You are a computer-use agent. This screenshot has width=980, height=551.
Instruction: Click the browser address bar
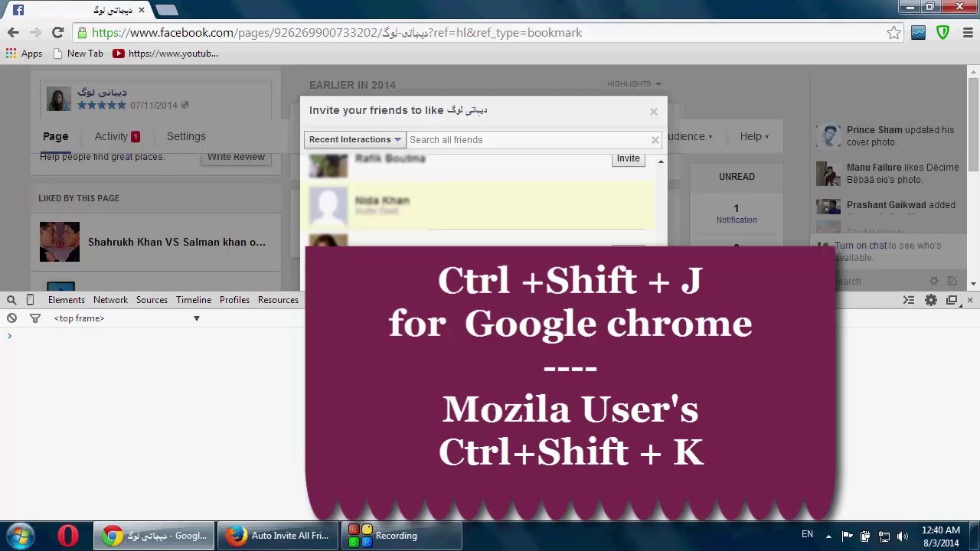tap(487, 33)
